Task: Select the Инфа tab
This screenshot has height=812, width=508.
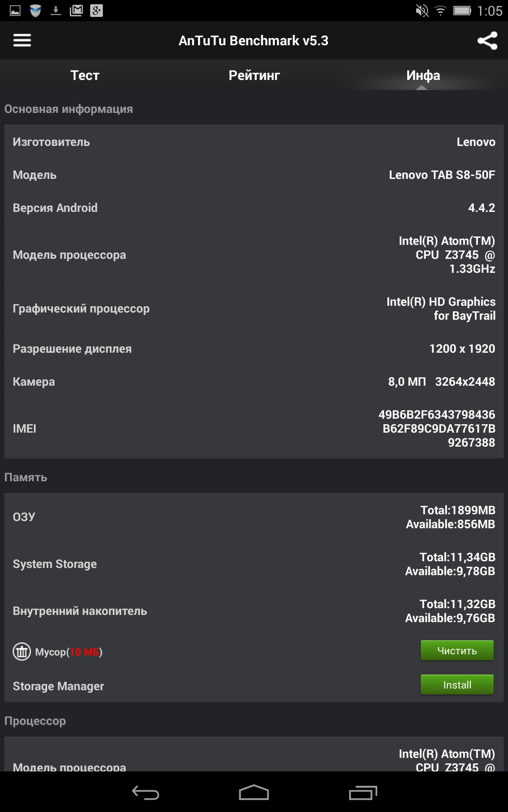Action: [x=423, y=75]
